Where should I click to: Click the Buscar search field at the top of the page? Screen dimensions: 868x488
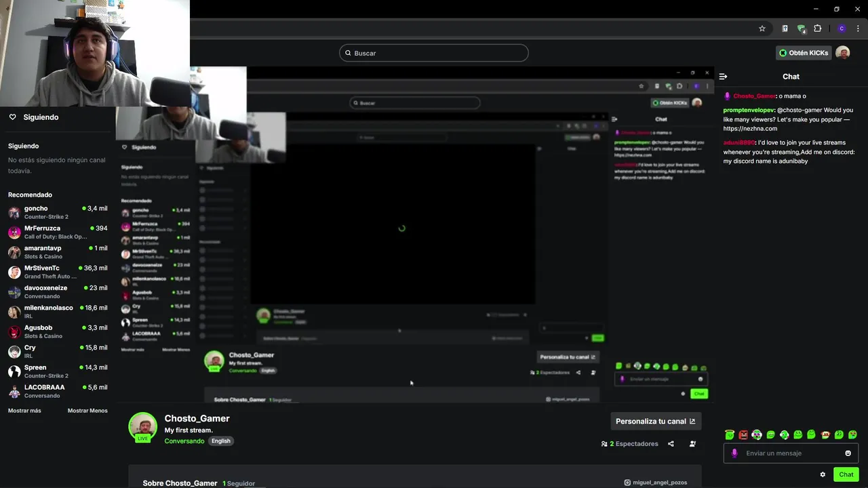[434, 53]
